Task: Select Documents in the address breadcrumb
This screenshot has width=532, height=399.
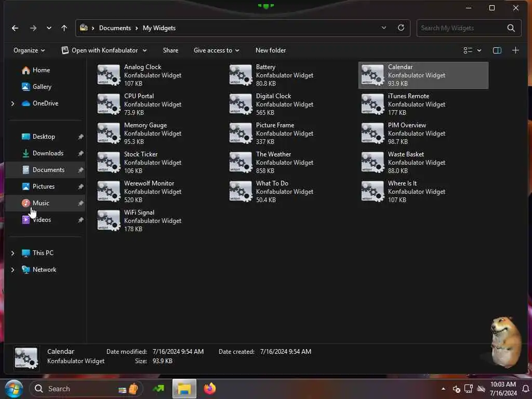Action: 115,28
